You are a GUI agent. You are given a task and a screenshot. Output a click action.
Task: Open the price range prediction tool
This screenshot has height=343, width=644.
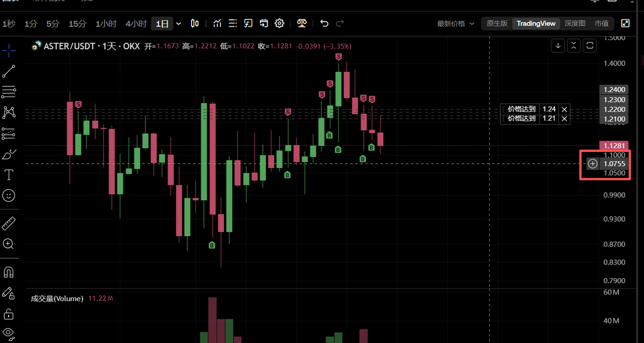[x=9, y=133]
